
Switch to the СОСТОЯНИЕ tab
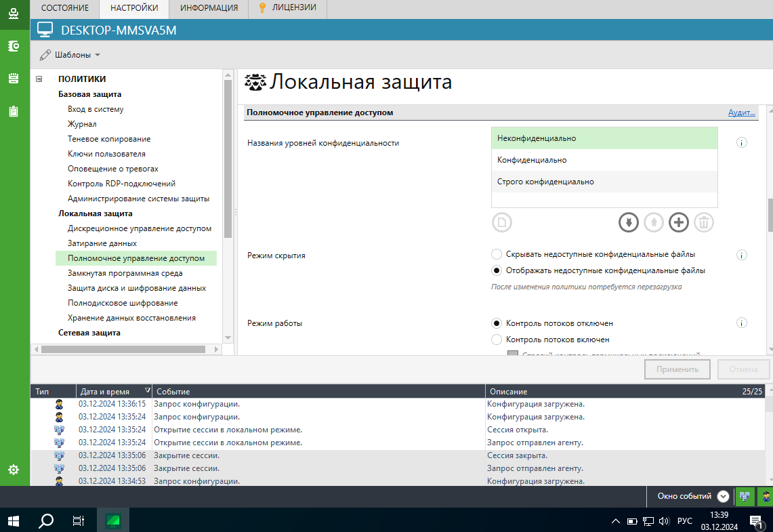click(65, 8)
